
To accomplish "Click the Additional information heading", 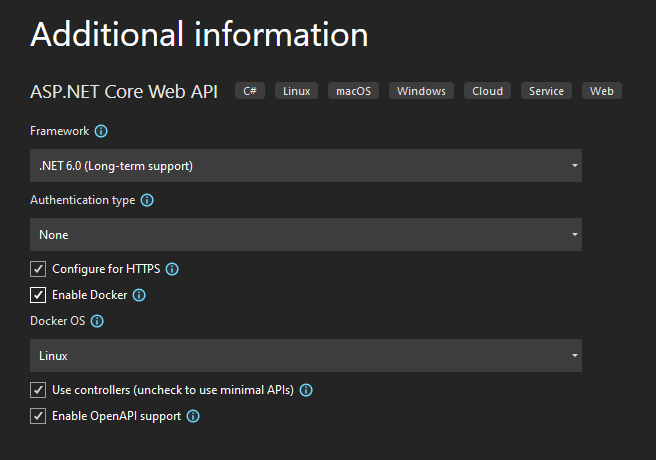I will coord(199,34).
